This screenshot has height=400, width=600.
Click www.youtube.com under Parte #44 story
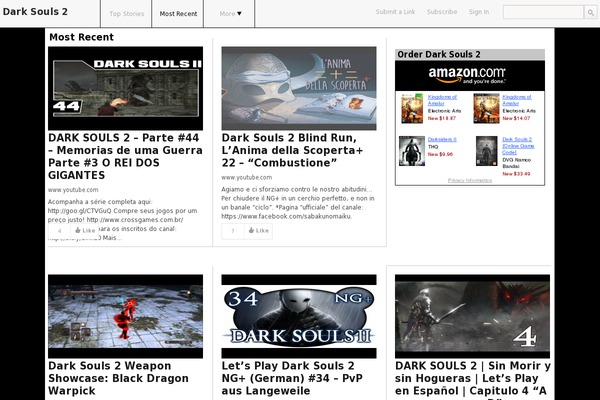click(x=73, y=190)
